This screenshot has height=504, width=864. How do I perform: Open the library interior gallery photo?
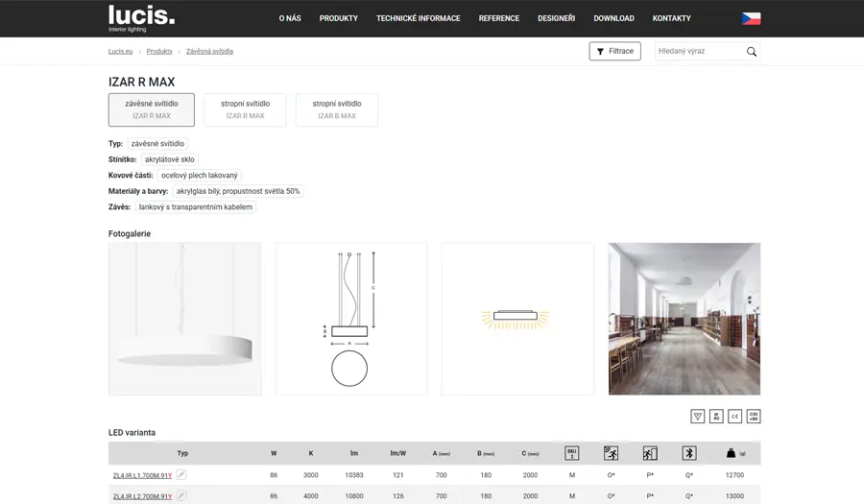[684, 319]
